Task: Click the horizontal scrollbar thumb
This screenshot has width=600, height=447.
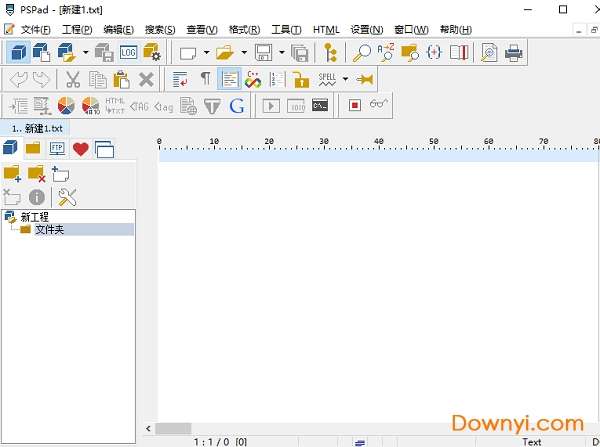Action: tap(173, 428)
